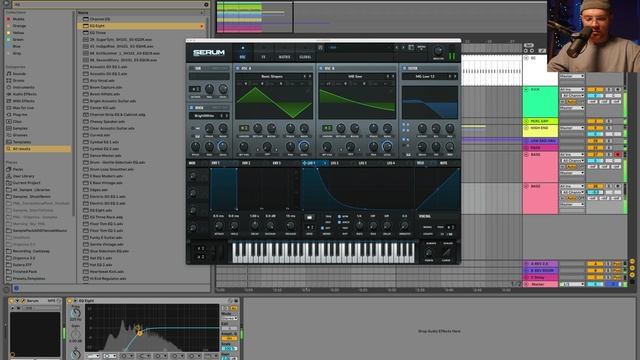Open KICK track input routing dropdown

click(x=572, y=89)
